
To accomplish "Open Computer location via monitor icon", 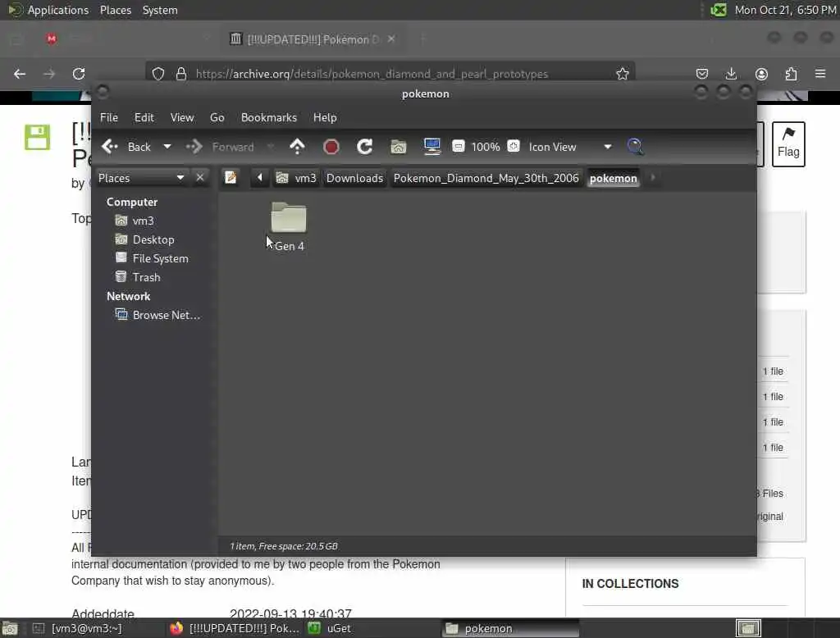I will pyautogui.click(x=431, y=147).
